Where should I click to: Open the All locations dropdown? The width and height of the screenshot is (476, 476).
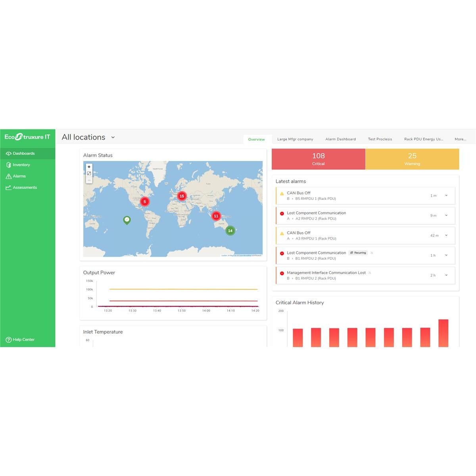[x=113, y=137]
